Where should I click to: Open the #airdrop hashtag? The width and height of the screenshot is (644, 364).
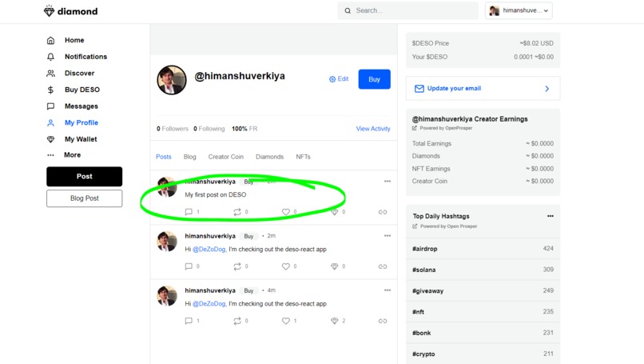point(425,249)
